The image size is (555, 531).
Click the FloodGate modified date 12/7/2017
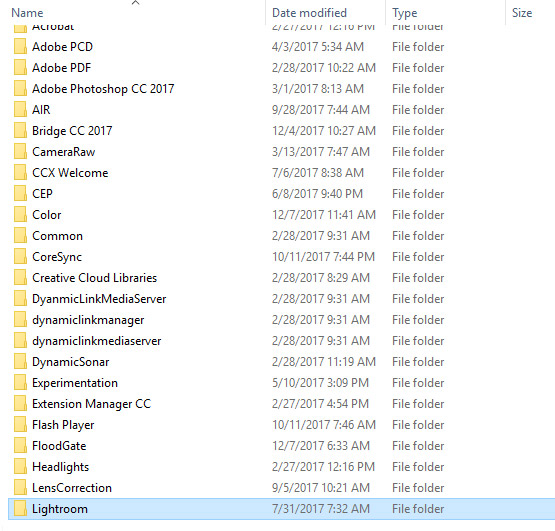click(321, 446)
